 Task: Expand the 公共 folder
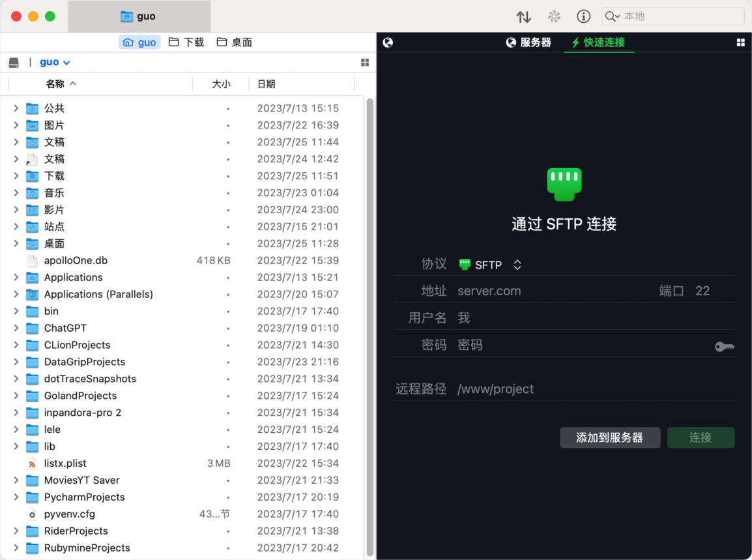tap(16, 108)
